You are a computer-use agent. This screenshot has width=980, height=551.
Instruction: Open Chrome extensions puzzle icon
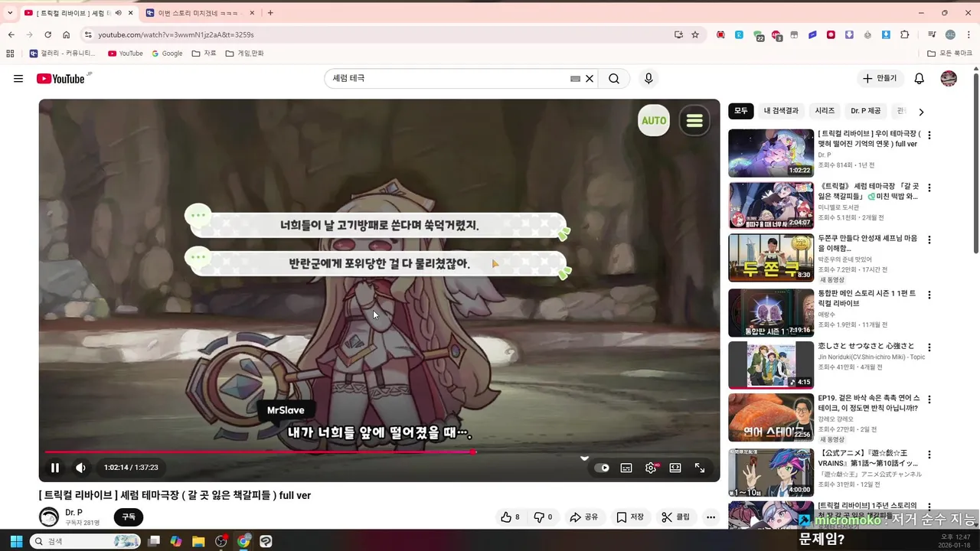click(905, 34)
